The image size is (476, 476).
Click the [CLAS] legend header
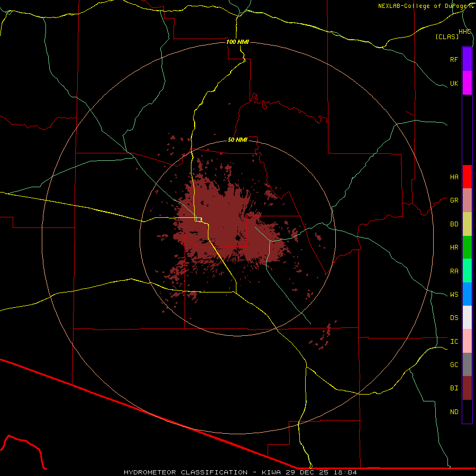(447, 36)
